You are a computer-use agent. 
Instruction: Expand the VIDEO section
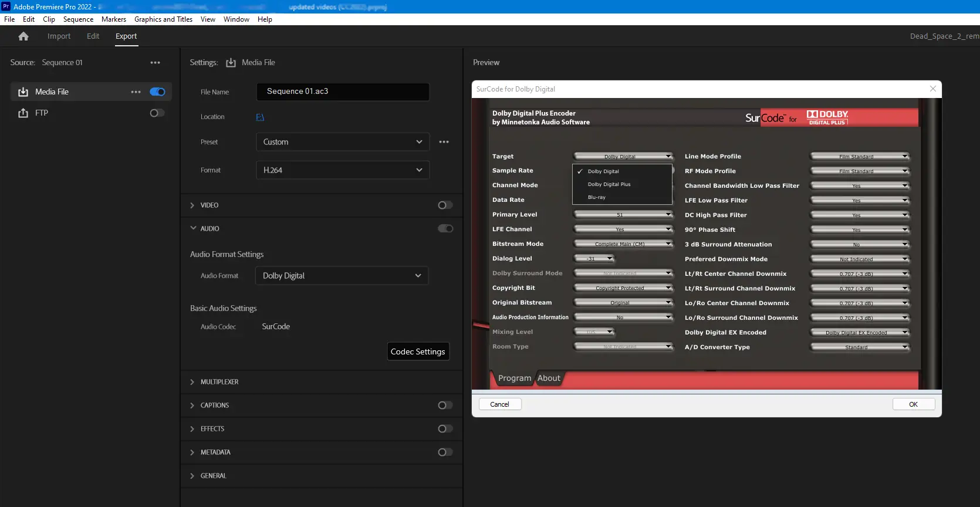(x=192, y=205)
